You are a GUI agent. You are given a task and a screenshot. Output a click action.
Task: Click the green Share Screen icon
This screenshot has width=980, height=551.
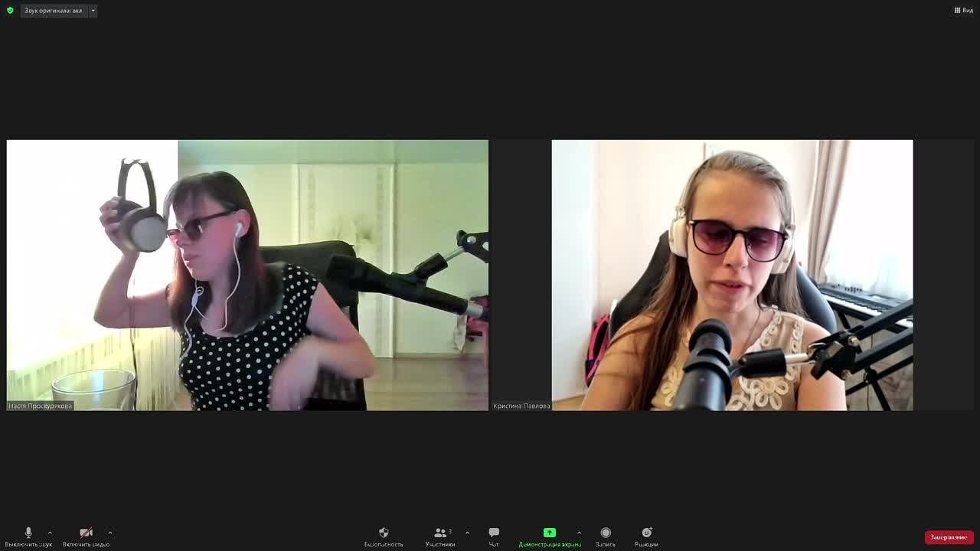pos(550,533)
